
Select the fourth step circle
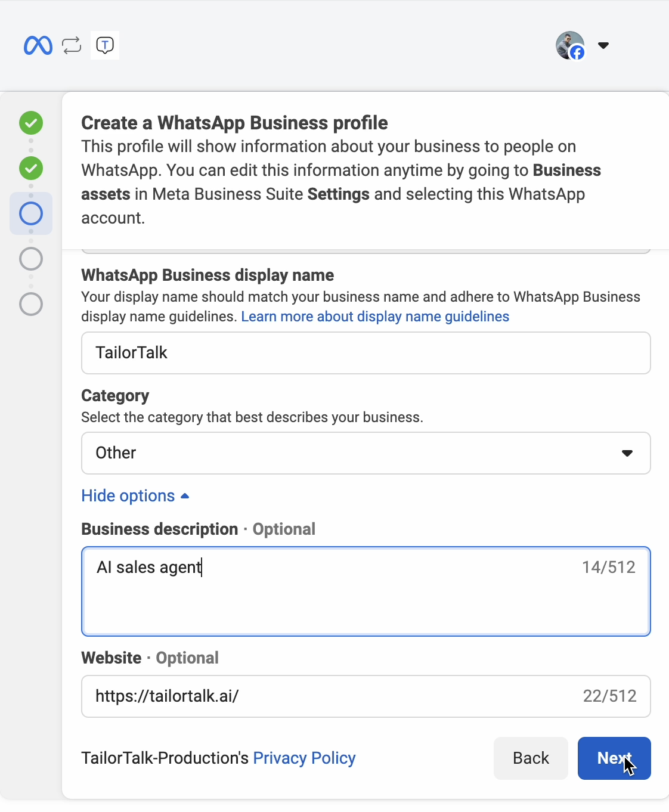pyautogui.click(x=31, y=259)
